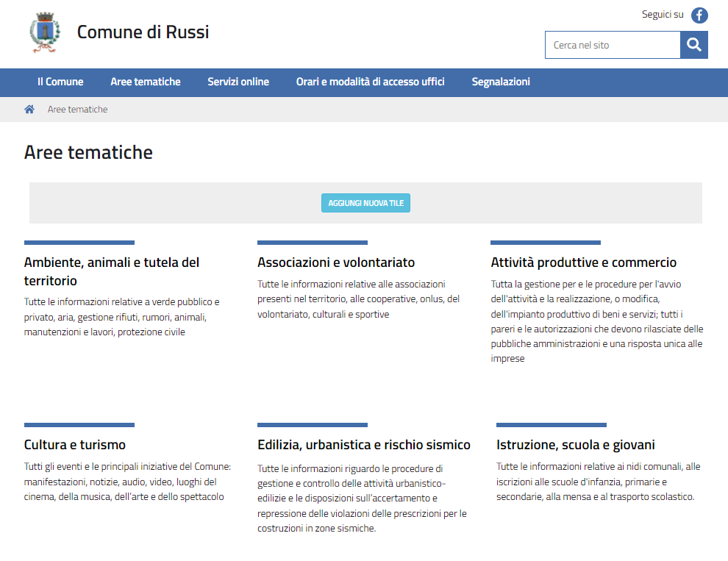
Task: Click the Aree tematiche breadcrumb text
Action: (x=77, y=110)
